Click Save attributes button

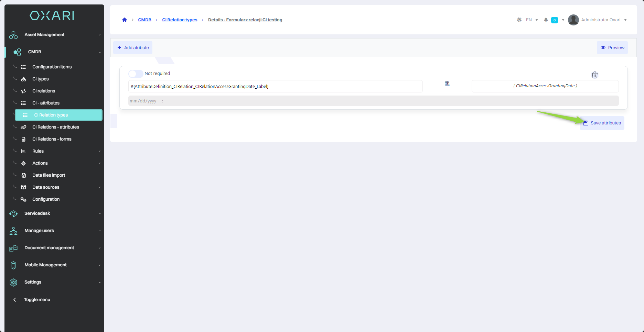point(602,123)
